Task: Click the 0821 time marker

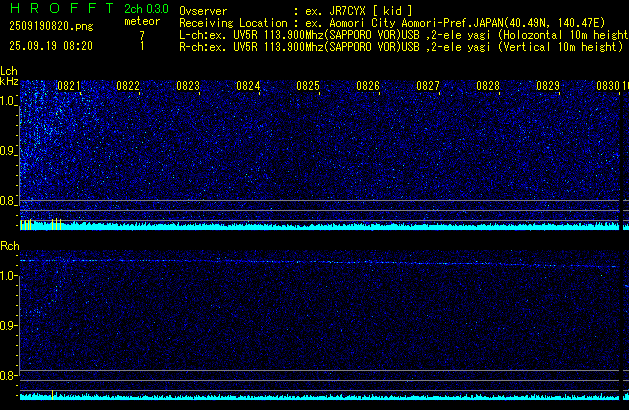Action: (69, 87)
